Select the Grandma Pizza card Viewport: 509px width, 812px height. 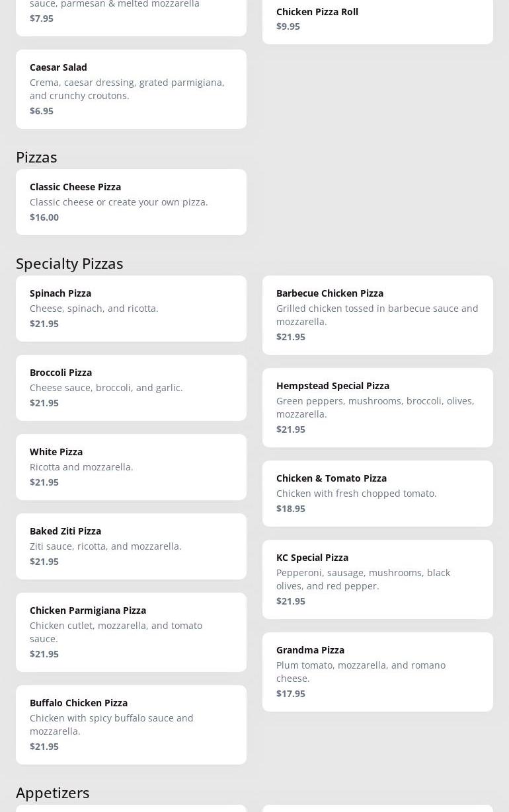[x=377, y=671]
